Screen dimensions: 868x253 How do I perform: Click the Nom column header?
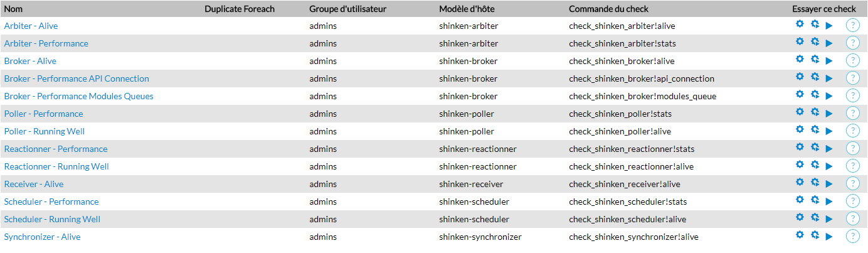pyautogui.click(x=13, y=9)
